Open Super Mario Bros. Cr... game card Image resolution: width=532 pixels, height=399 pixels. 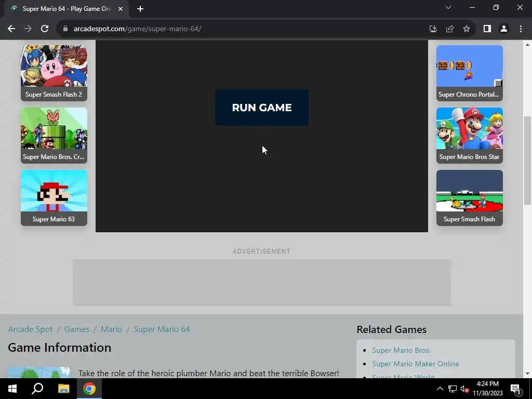pos(54,136)
